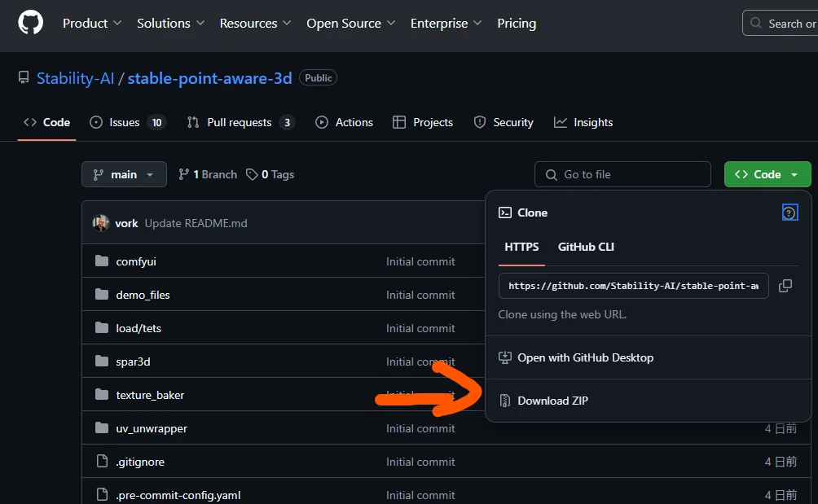Image resolution: width=818 pixels, height=504 pixels.
Task: Switch to the Code tab
Action: [47, 122]
